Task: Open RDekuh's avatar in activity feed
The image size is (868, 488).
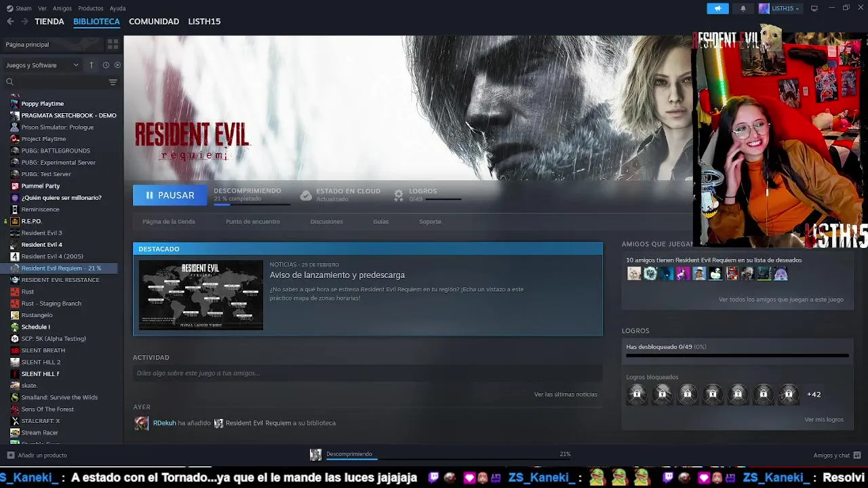Action: pos(141,423)
